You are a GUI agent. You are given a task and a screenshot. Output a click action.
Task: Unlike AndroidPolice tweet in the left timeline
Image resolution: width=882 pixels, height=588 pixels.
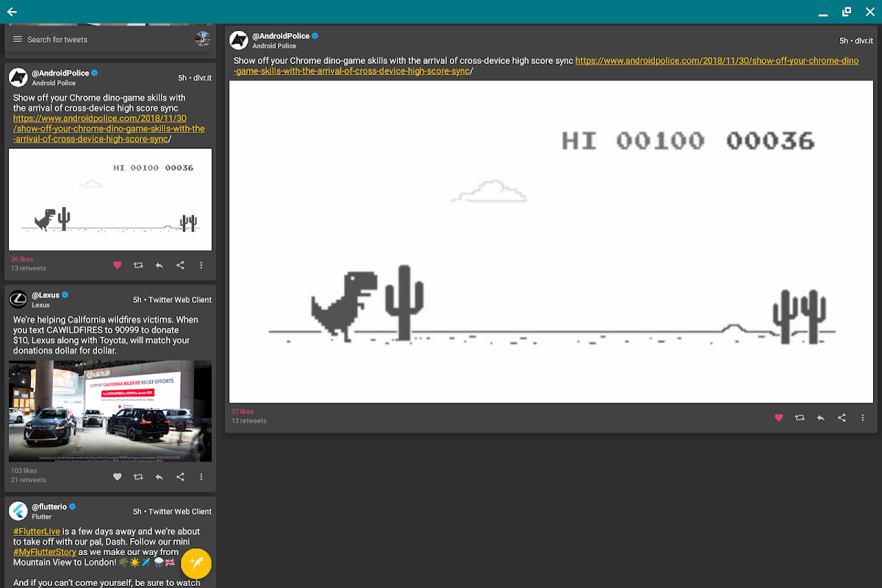(x=117, y=265)
